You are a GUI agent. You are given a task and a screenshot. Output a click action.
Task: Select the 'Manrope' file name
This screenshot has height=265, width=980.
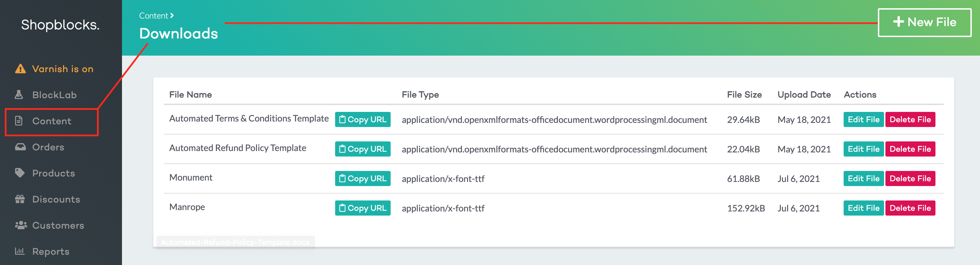[187, 207]
